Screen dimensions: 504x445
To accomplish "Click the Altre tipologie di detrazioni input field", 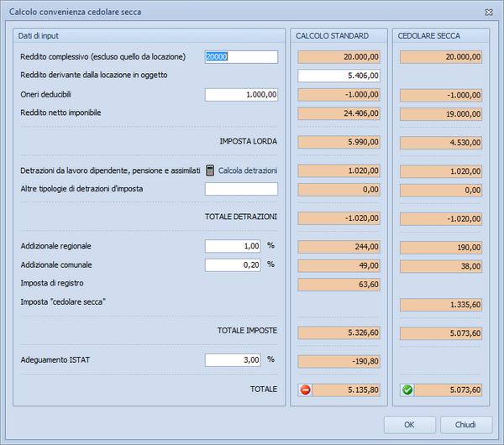I will pyautogui.click(x=241, y=189).
